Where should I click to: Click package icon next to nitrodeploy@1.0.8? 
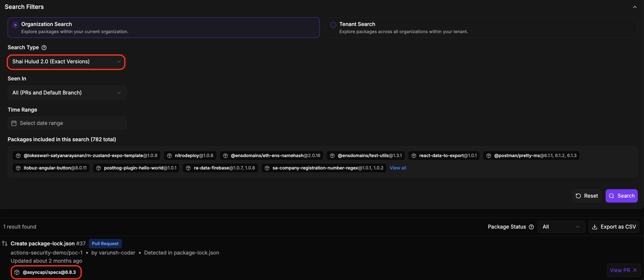[x=169, y=156]
